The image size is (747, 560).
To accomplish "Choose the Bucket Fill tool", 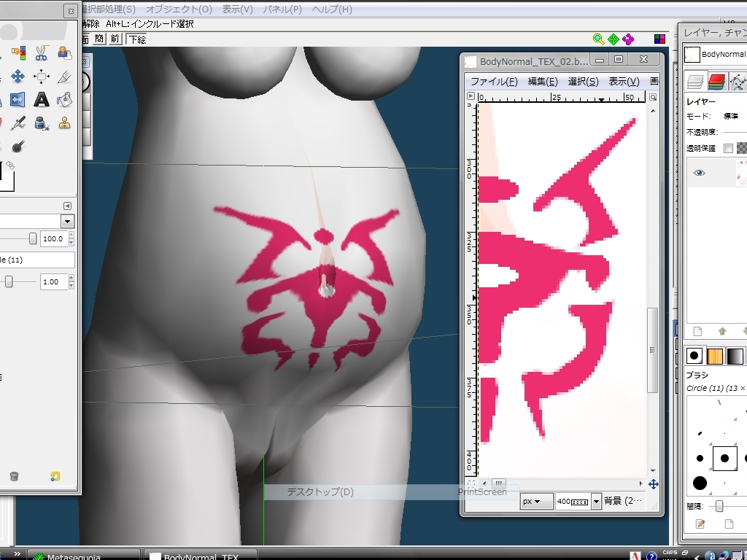I will coord(65,100).
